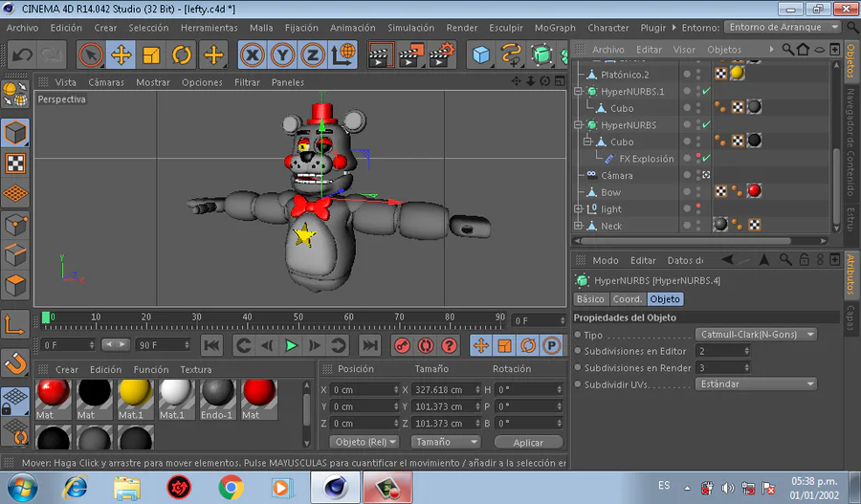Render to Picture Viewer

pos(410,55)
